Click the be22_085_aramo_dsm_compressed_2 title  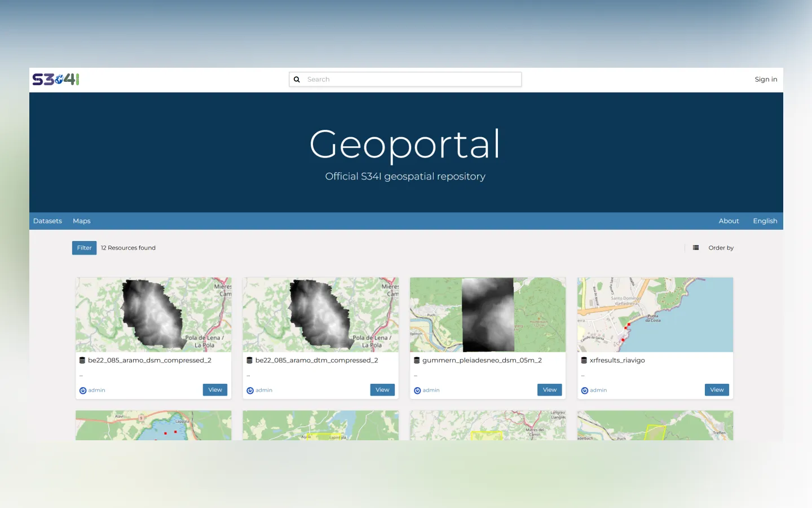tap(149, 360)
